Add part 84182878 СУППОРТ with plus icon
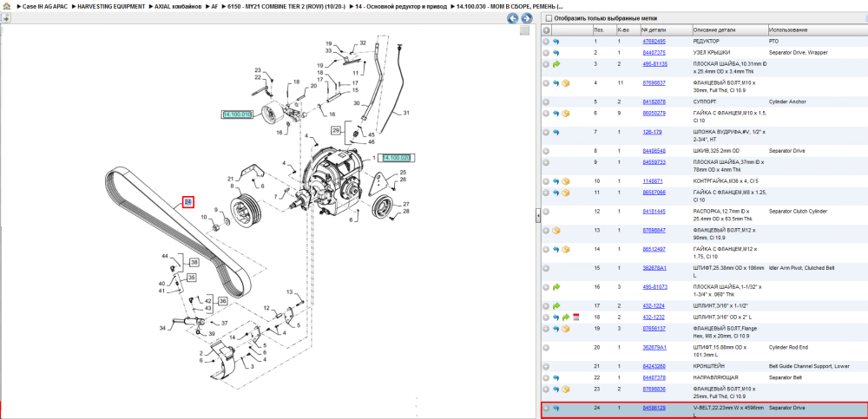The height and width of the screenshot is (419, 868). point(546,101)
